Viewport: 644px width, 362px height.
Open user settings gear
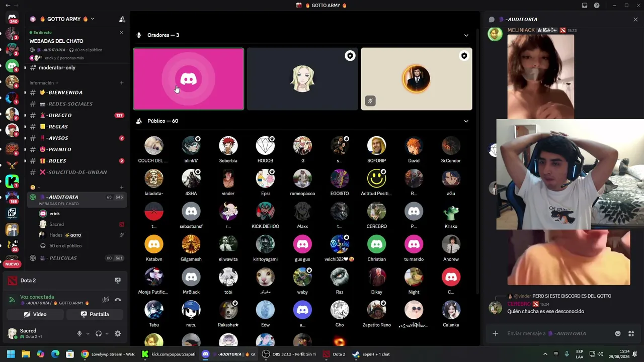coord(118,333)
